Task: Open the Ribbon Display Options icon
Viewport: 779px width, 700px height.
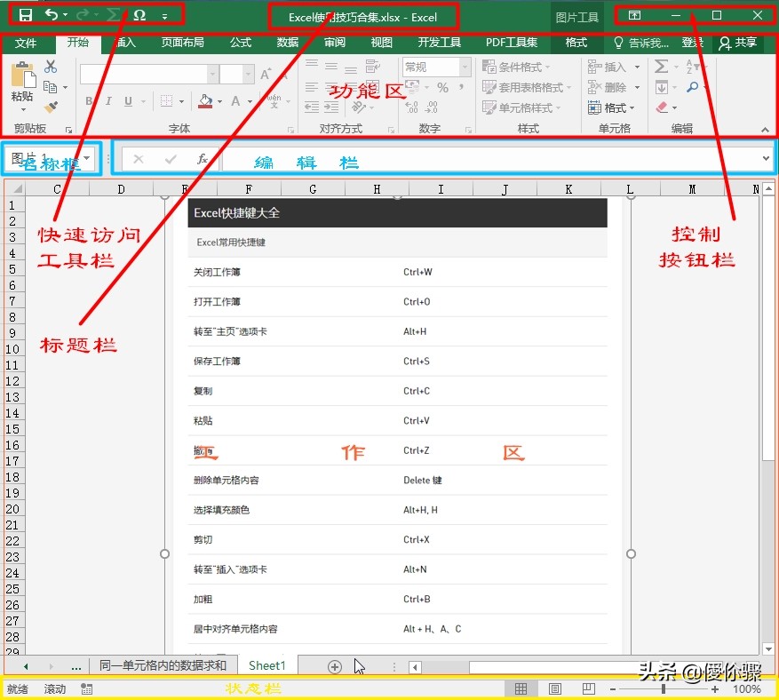Action: pos(634,15)
